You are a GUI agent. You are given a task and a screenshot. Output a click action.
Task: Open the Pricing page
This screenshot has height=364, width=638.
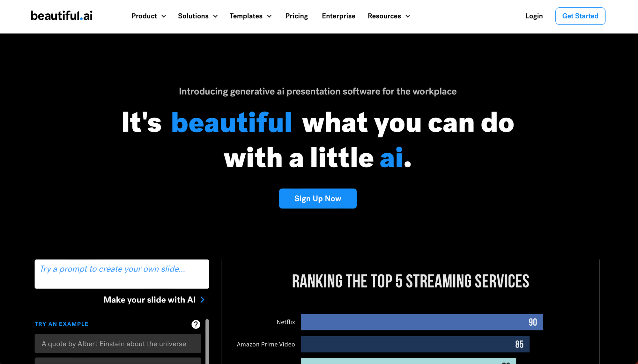(x=296, y=16)
